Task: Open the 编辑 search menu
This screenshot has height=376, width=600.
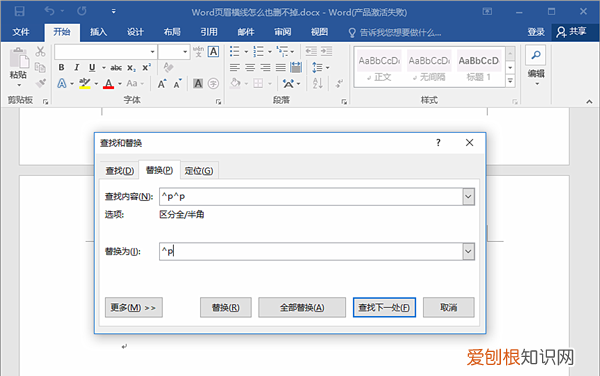Action: pos(536,66)
